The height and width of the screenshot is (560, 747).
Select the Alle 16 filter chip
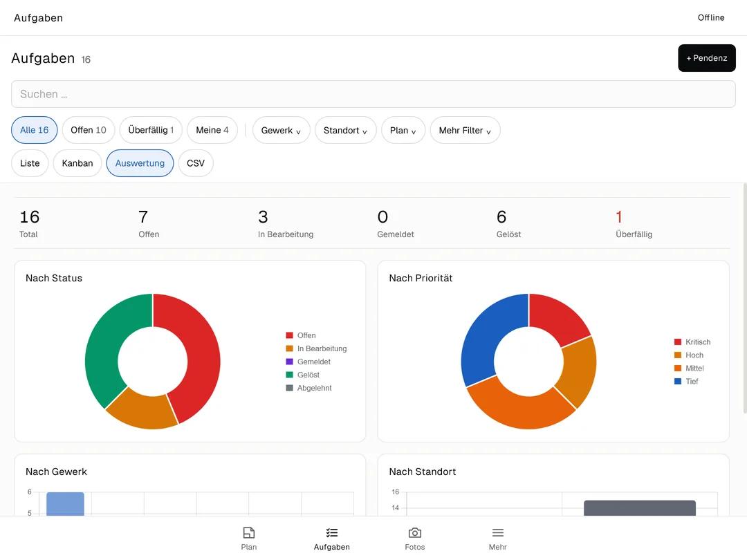(35, 130)
